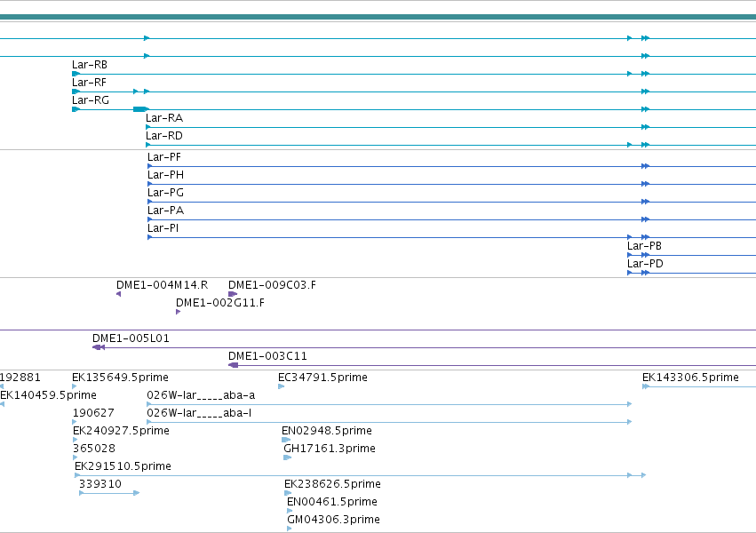Click the 026W-lar_____aba-a label
Screen dimensions: 756x533
tap(201, 395)
